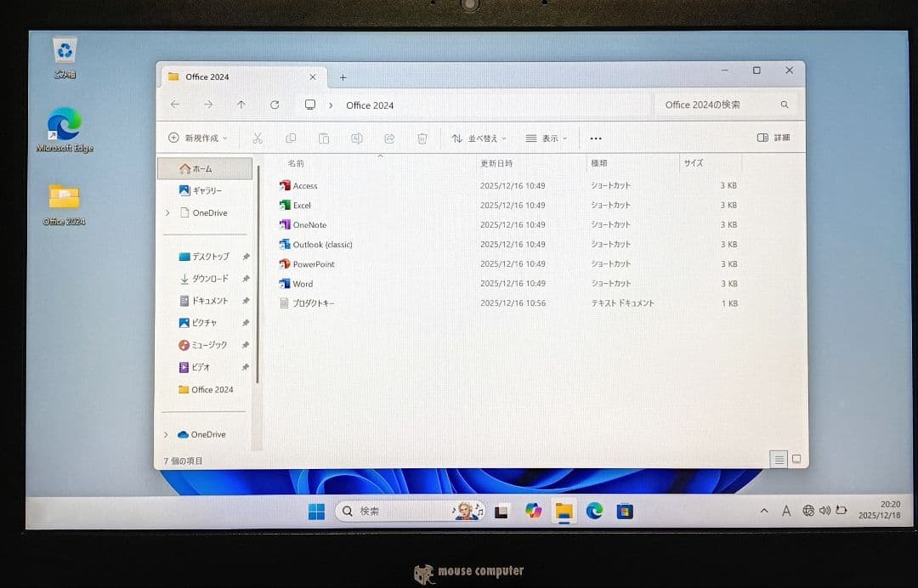Open Office 2024 in navigation pane
This screenshot has height=588, width=918.
[207, 390]
